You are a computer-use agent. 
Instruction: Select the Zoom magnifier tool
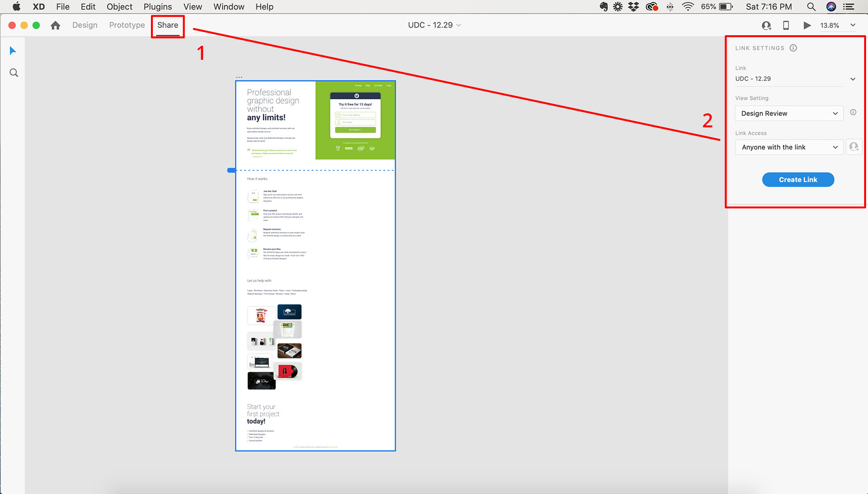(x=14, y=73)
